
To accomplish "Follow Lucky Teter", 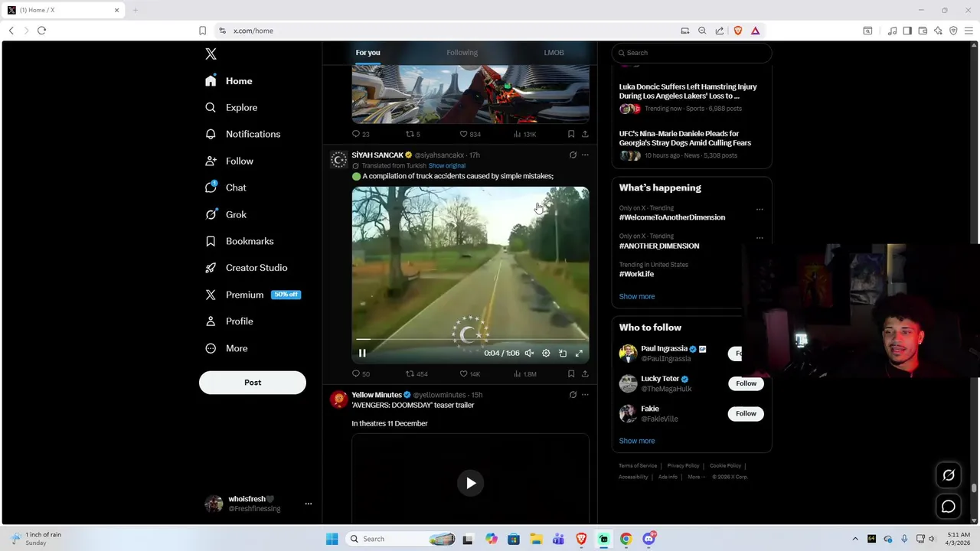I will [746, 383].
